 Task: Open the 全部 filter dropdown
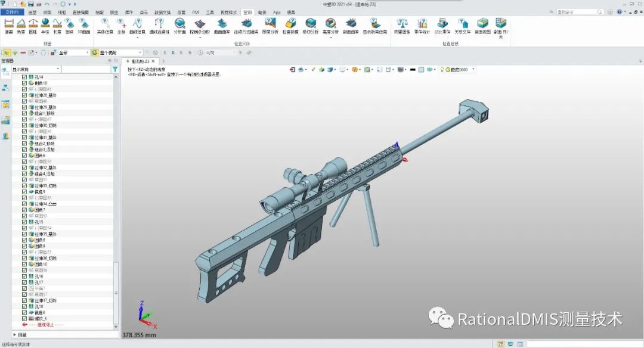pos(88,52)
